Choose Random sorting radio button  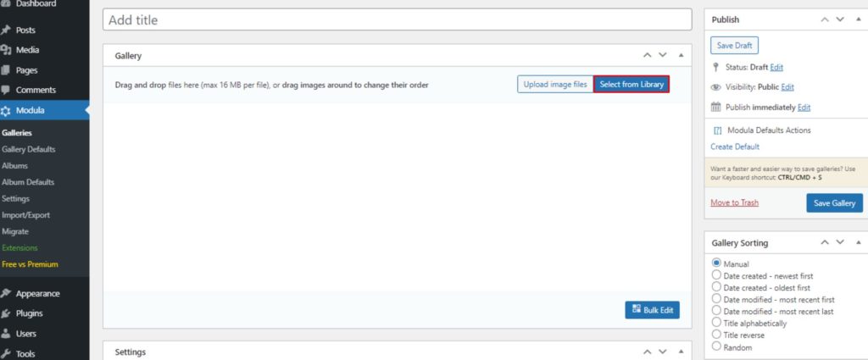pos(717,346)
